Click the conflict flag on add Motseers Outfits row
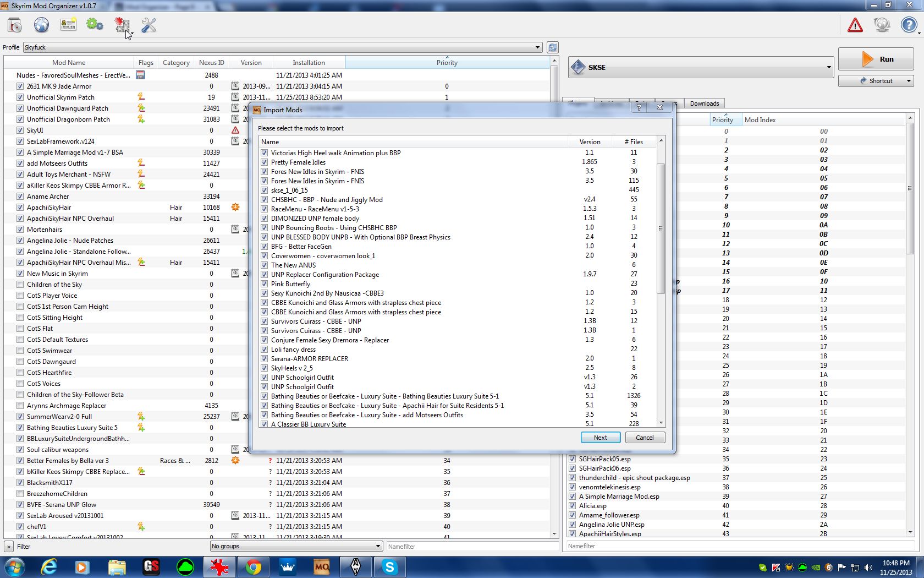This screenshot has height=578, width=924. click(141, 163)
